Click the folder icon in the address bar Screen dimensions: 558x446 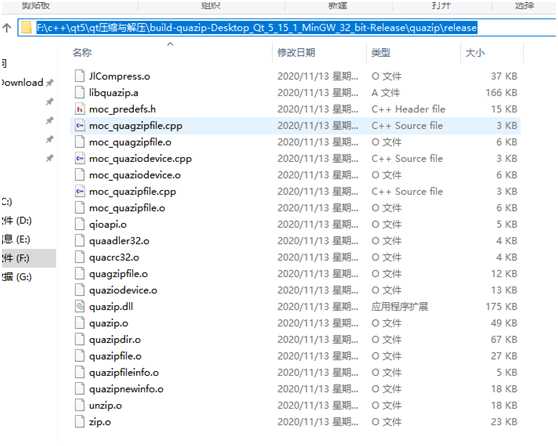pyautogui.click(x=26, y=28)
